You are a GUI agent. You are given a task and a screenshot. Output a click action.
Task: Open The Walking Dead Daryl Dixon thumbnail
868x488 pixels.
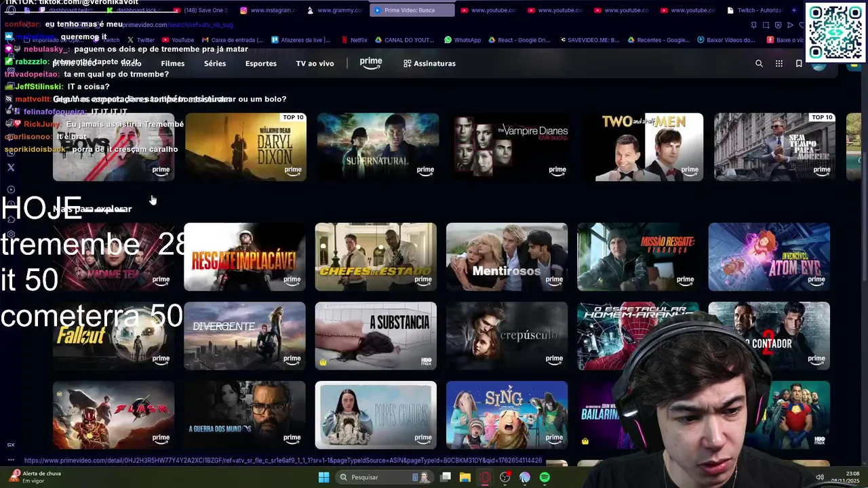[x=245, y=147]
